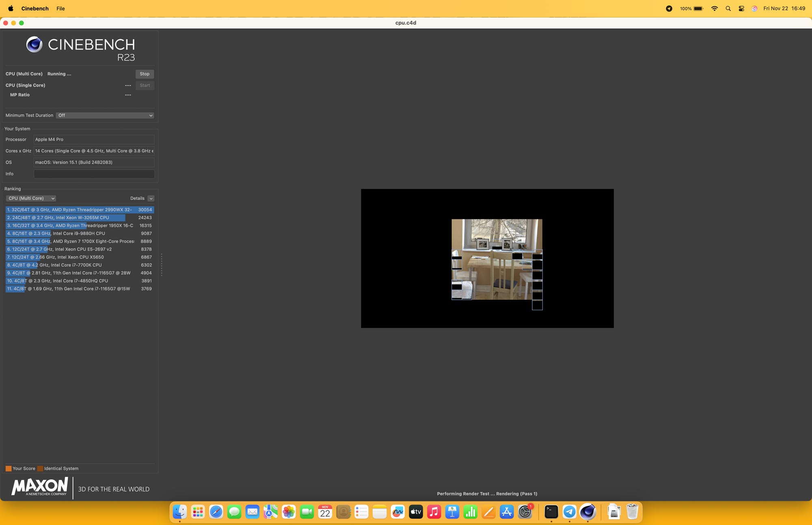Open Finder from the dock
This screenshot has height=525, width=812.
click(180, 512)
